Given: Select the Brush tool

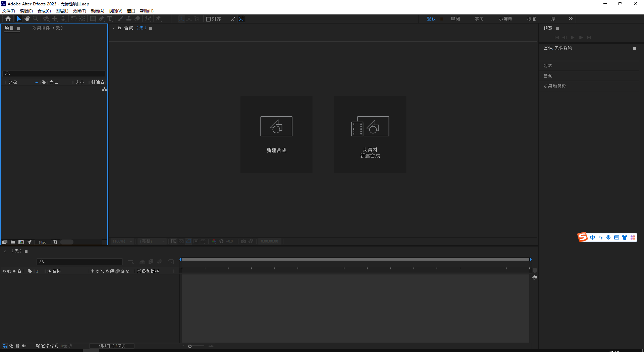Looking at the screenshot, I should pyautogui.click(x=120, y=19).
